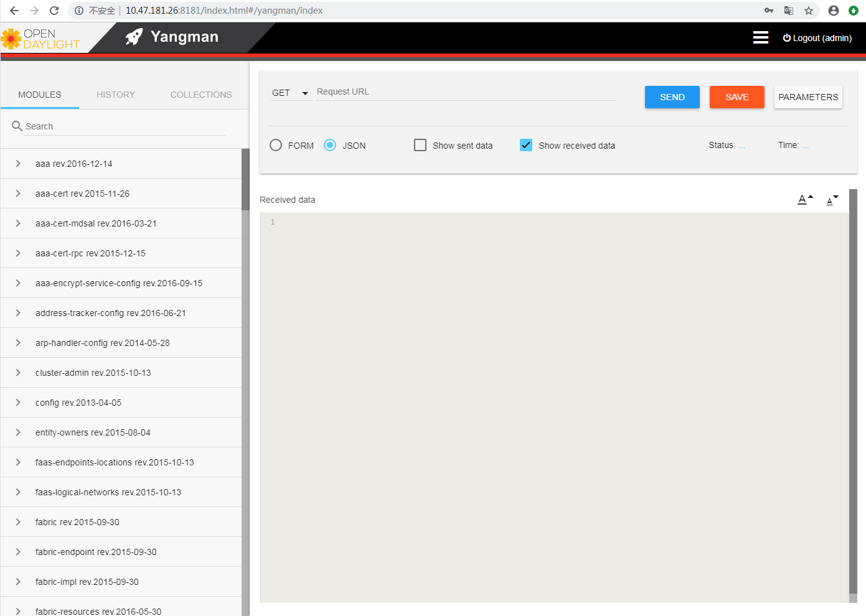The image size is (866, 616).
Task: Expand the aaa-cert rev.2015-11-26 module
Action: (x=18, y=194)
